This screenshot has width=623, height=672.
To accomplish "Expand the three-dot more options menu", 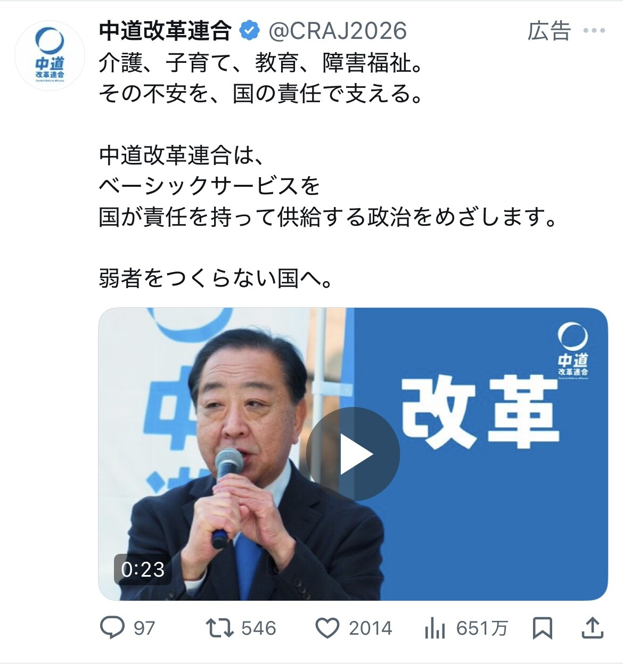I will 594,31.
